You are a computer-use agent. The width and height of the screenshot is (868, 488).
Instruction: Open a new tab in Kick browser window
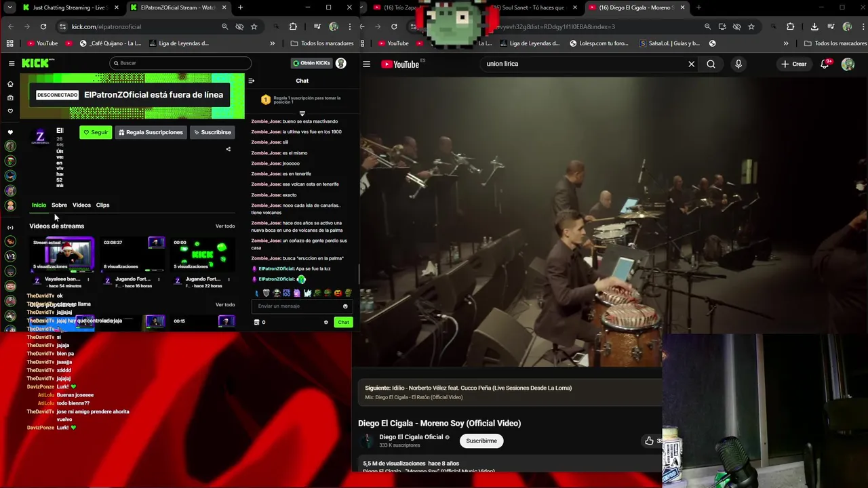pos(240,7)
